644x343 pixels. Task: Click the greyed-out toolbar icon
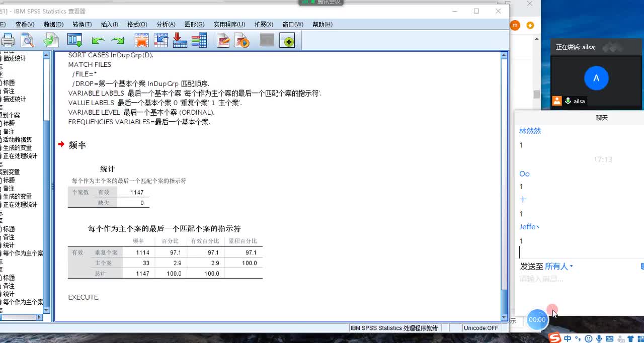267,40
